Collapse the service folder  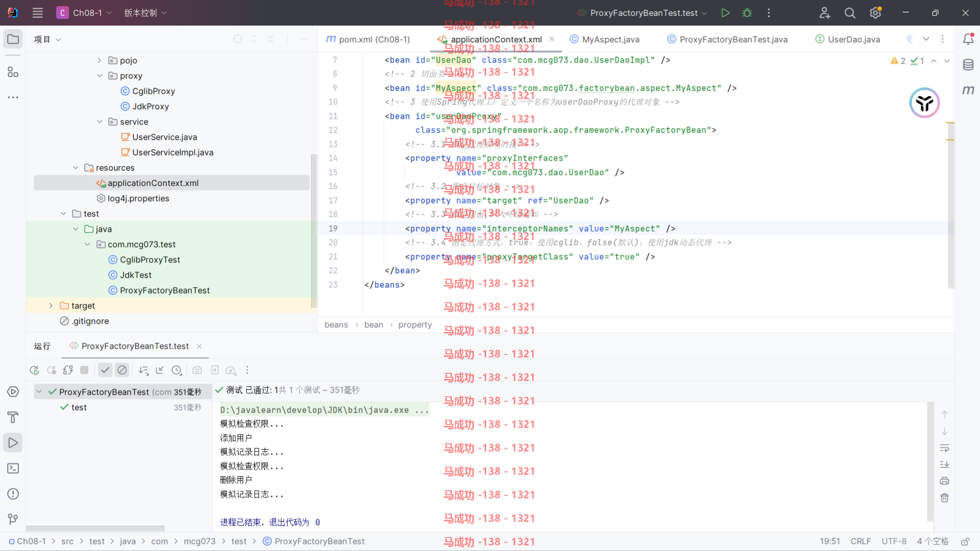point(100,122)
